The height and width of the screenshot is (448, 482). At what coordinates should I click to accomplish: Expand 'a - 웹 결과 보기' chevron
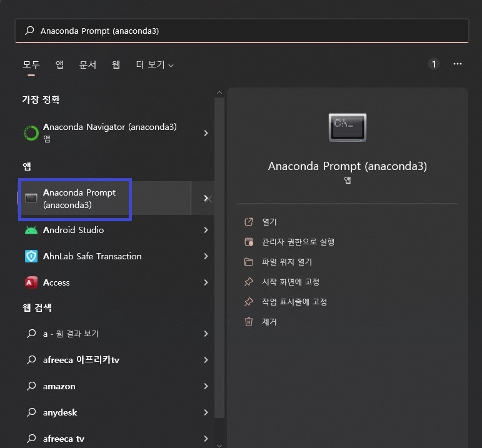point(206,334)
